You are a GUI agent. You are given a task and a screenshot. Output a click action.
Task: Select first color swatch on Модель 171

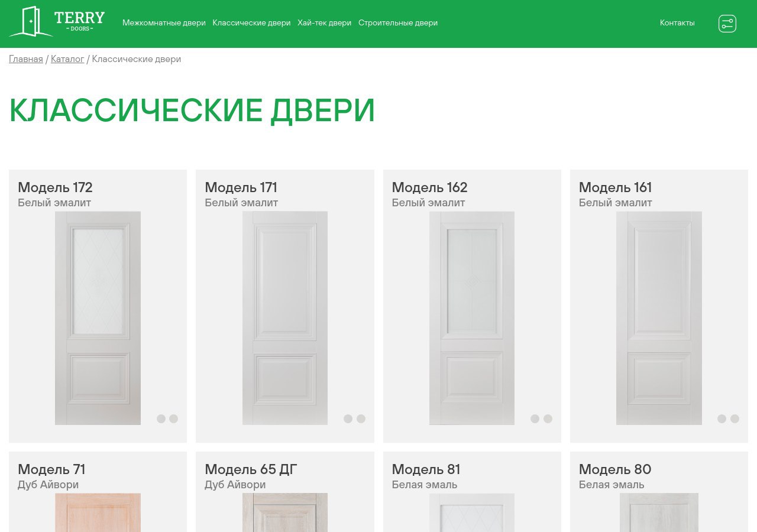point(348,419)
